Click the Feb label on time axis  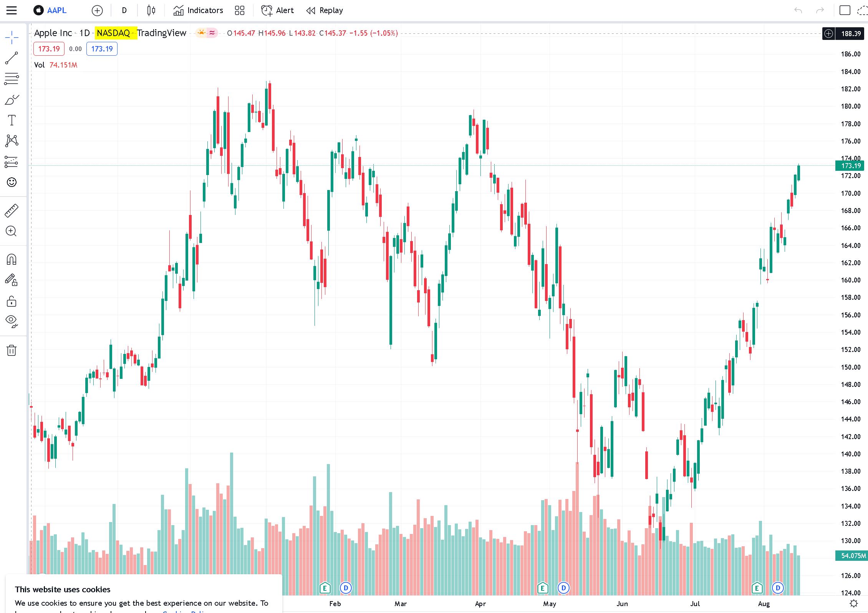click(335, 603)
